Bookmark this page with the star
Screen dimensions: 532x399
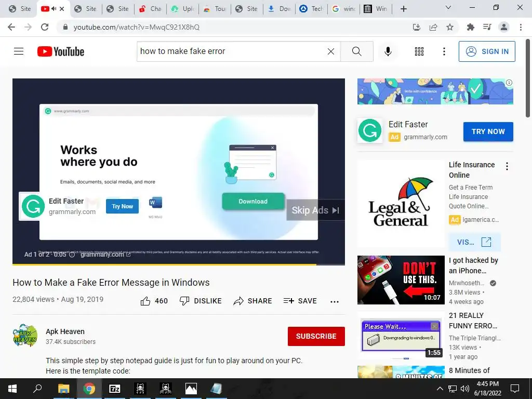tap(450, 27)
